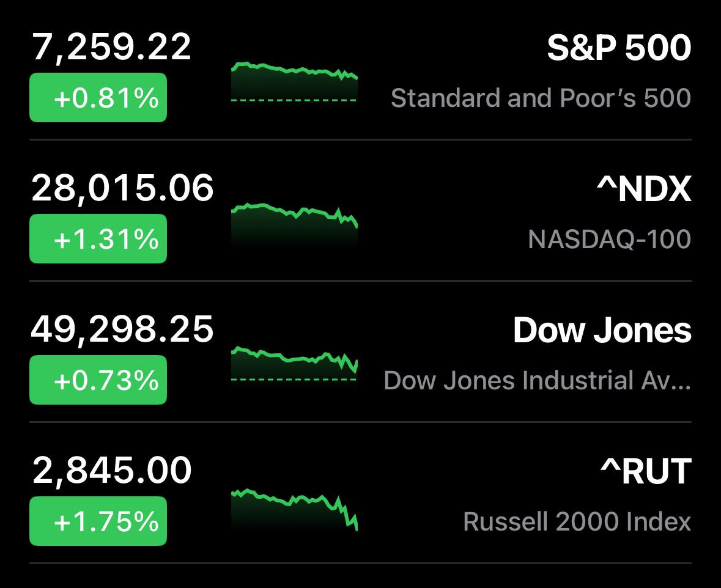Viewport: 721px width, 588px height.
Task: Toggle the +1.31% change badge
Action: (98, 238)
